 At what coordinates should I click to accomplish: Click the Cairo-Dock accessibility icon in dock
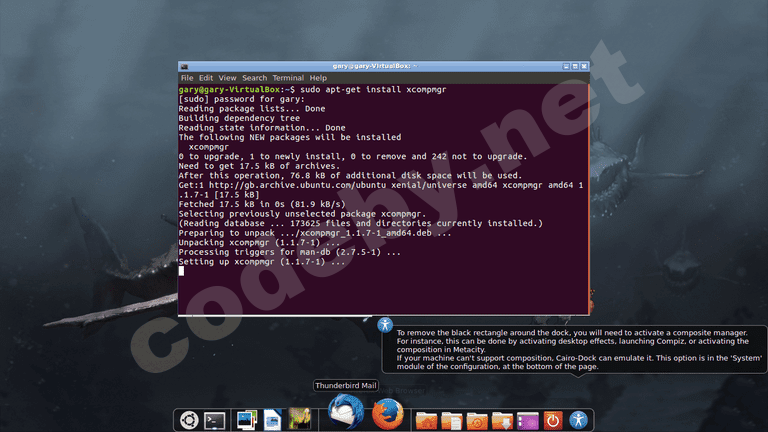pos(578,420)
